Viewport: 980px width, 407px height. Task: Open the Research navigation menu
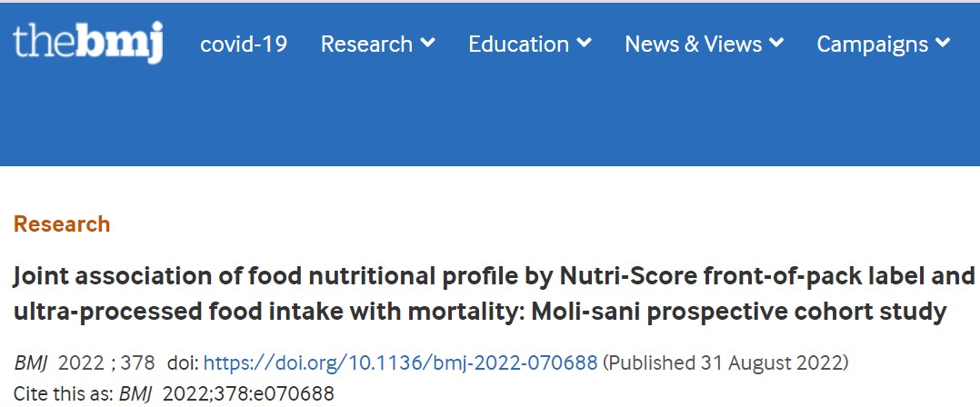point(367,44)
